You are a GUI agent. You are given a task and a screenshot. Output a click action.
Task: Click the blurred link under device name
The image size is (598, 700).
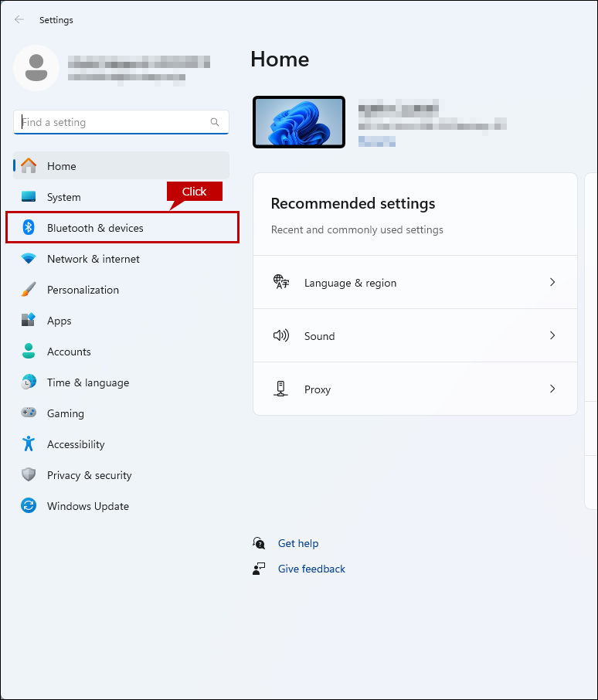click(x=377, y=141)
